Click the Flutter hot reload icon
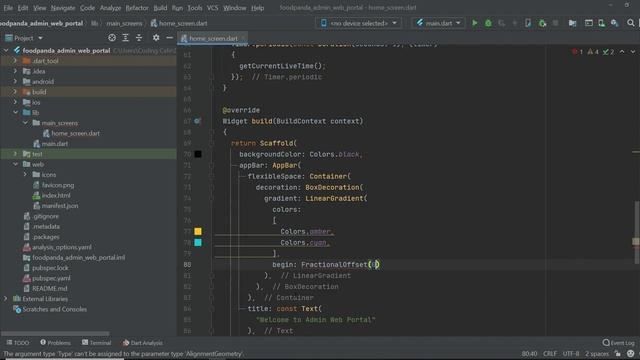This screenshot has width=640, height=360. tap(515, 23)
